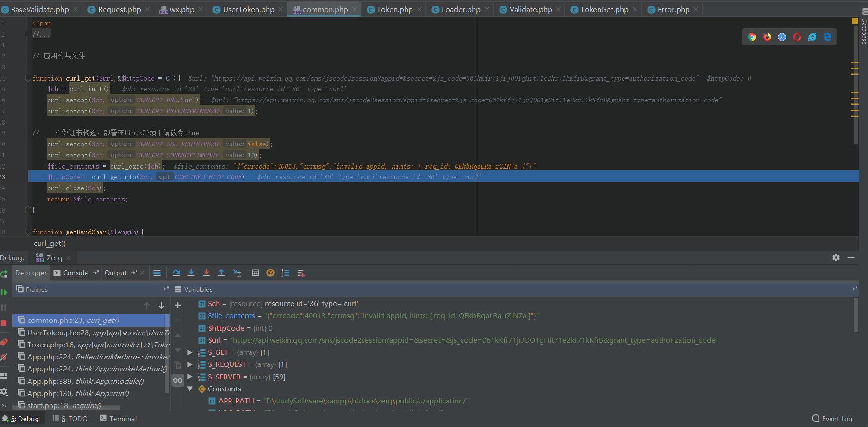
Task: Open the Output debugger tab
Action: pos(116,273)
